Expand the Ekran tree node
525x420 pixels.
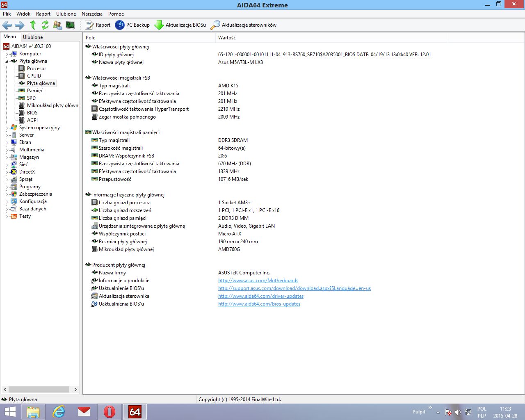pos(7,143)
